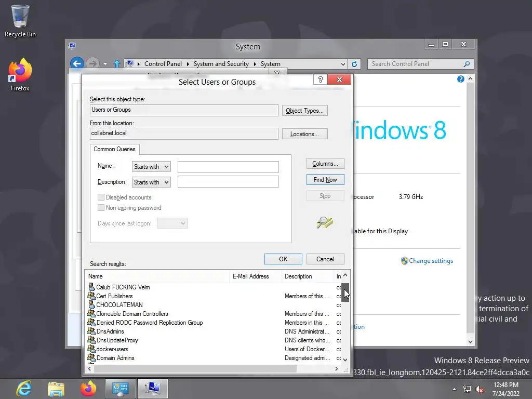Click the Back arrow in System window

pyautogui.click(x=77, y=63)
